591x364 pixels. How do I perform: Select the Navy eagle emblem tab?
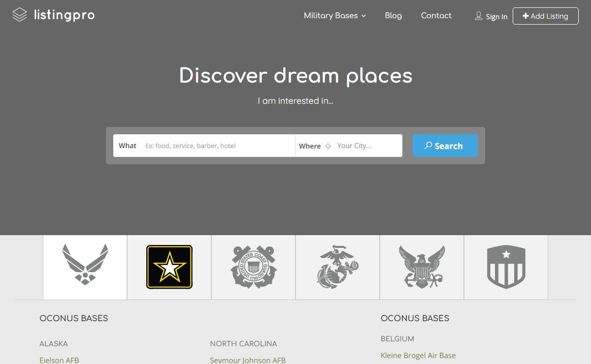tap(422, 267)
